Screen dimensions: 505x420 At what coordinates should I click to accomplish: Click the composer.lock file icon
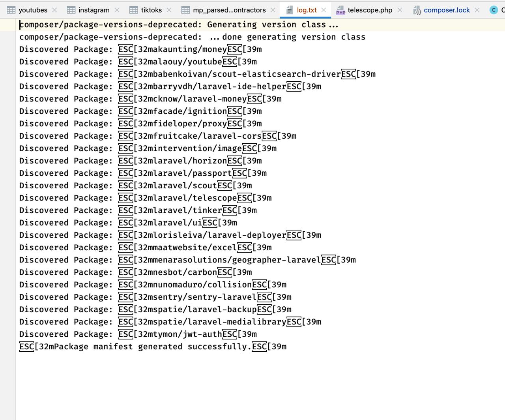click(417, 10)
